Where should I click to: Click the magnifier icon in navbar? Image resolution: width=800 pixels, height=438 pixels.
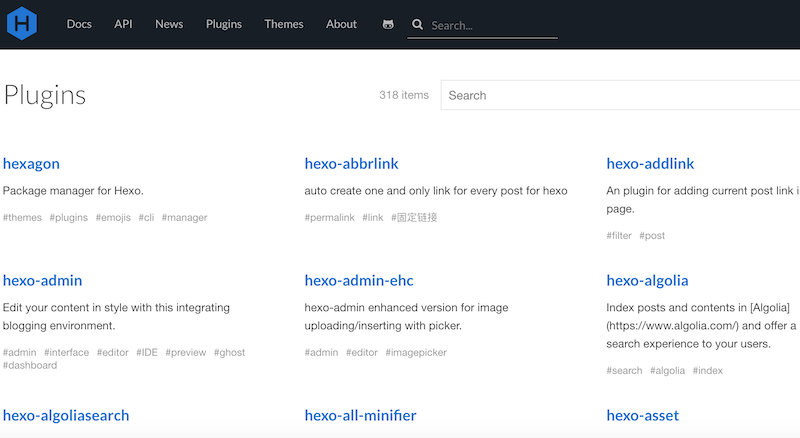tap(417, 24)
